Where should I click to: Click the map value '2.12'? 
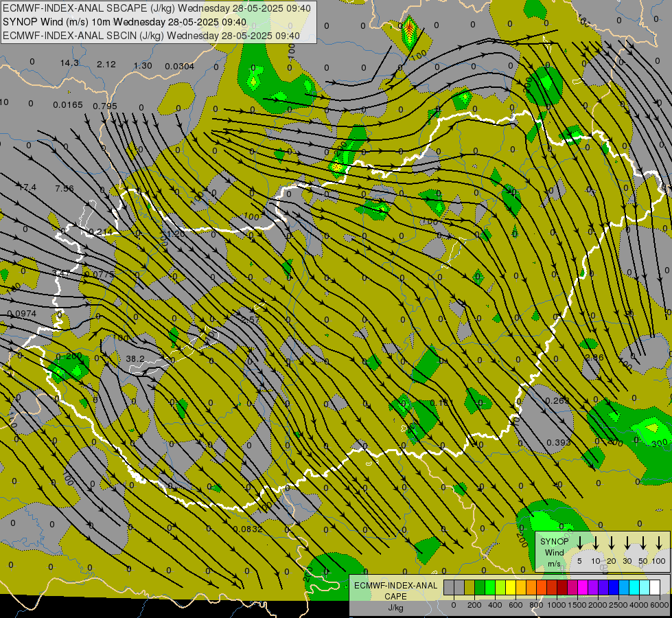[x=106, y=65]
